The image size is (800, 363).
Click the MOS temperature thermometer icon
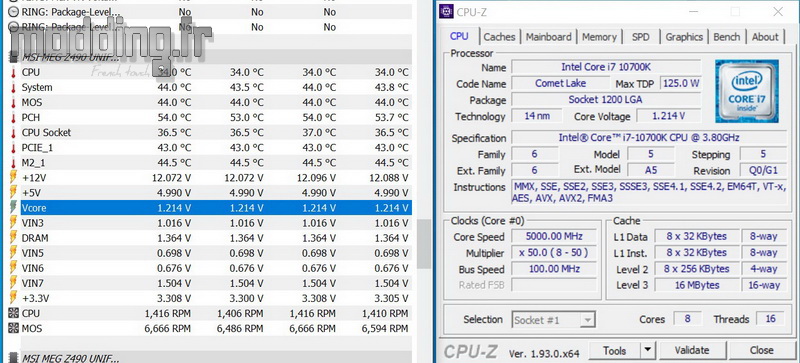coord(13,103)
